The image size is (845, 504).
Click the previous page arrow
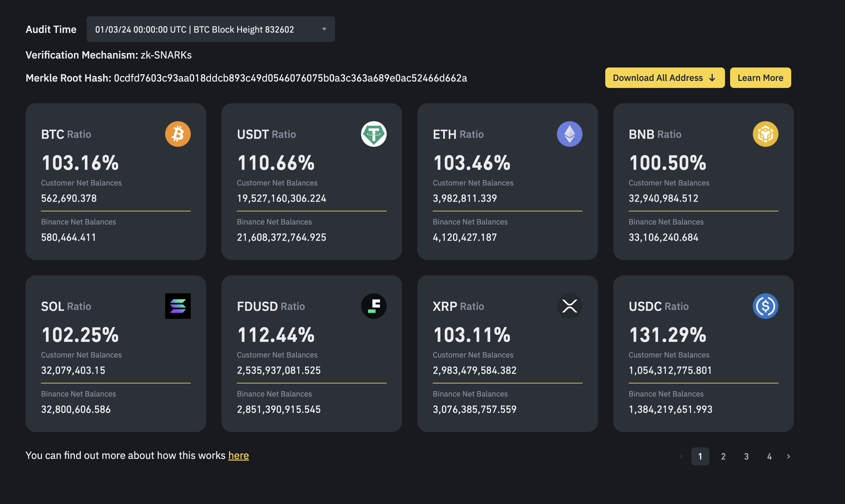pos(681,456)
